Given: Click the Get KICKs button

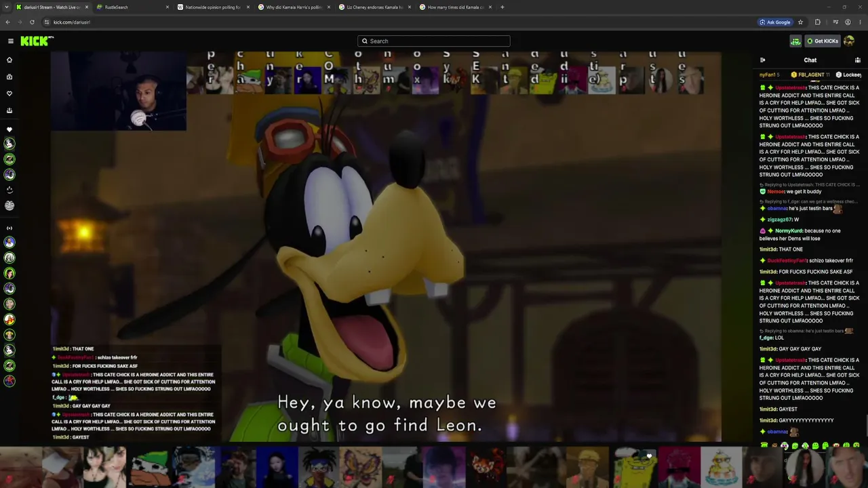Looking at the screenshot, I should coord(823,41).
